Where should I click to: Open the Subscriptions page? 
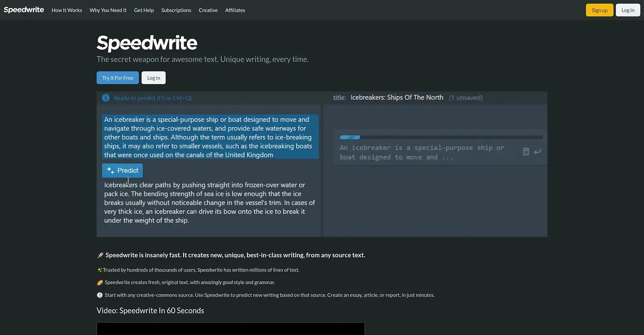(x=176, y=10)
